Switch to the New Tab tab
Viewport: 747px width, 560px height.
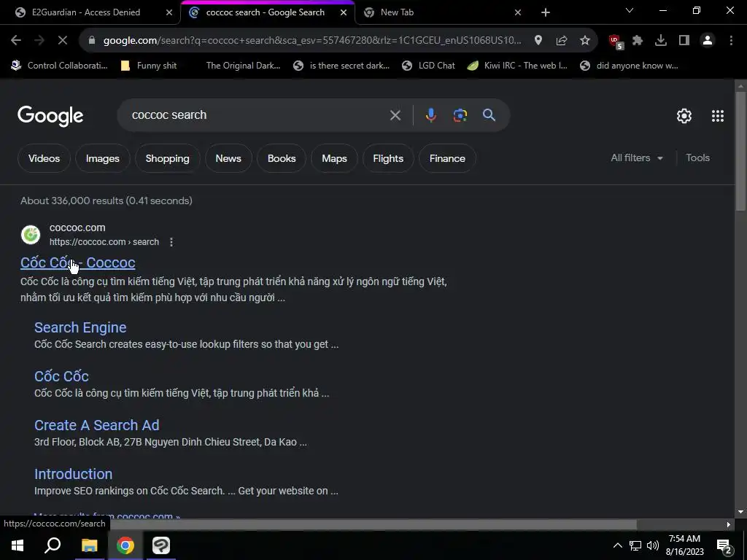coord(398,12)
